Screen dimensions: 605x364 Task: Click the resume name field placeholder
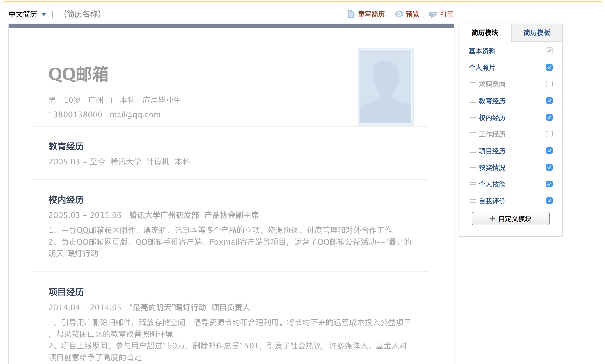[x=82, y=14]
